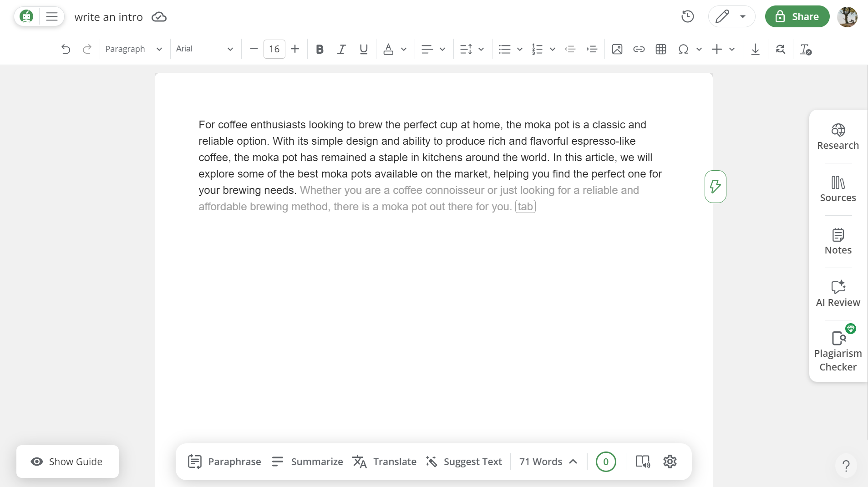Click the clear formatting icon
The width and height of the screenshot is (868, 487).
coord(805,49)
